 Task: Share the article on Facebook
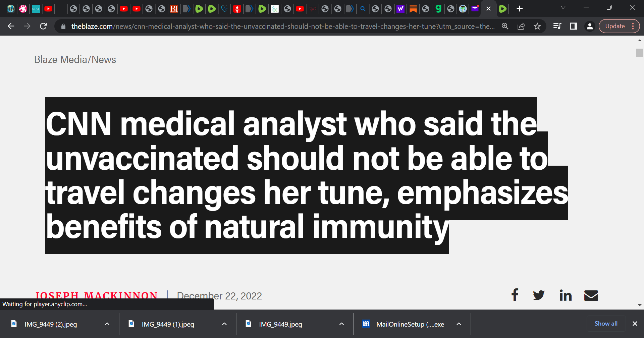(x=515, y=295)
